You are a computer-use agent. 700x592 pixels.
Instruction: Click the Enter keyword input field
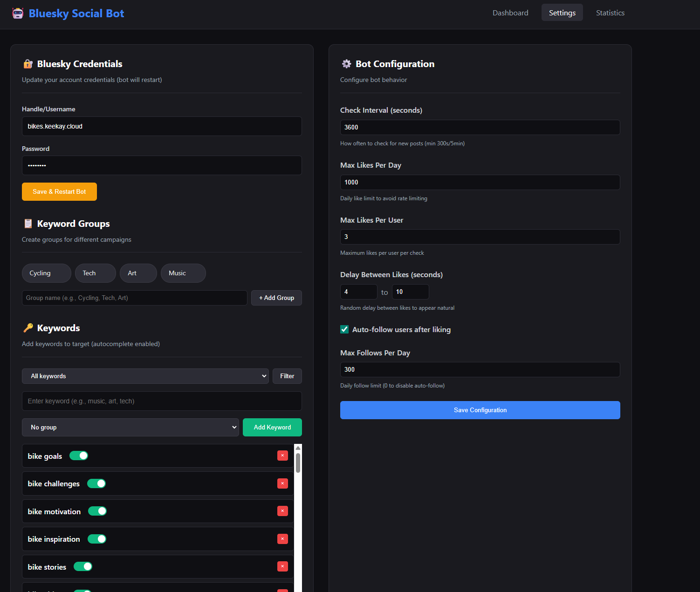point(162,401)
